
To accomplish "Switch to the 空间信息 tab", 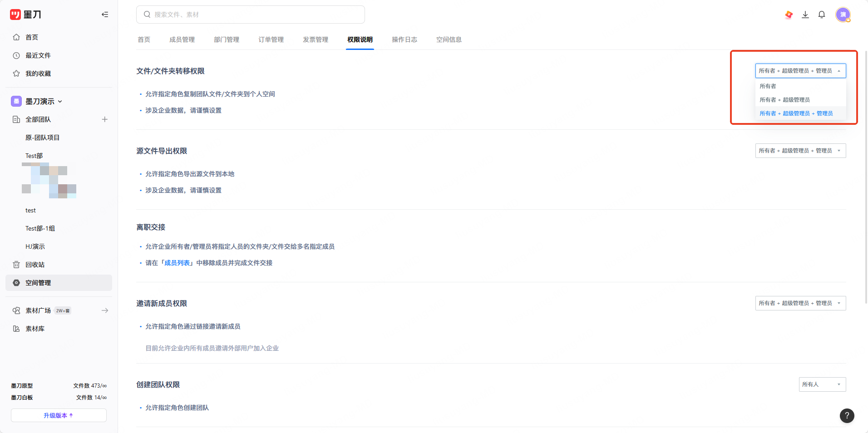I will tap(449, 39).
